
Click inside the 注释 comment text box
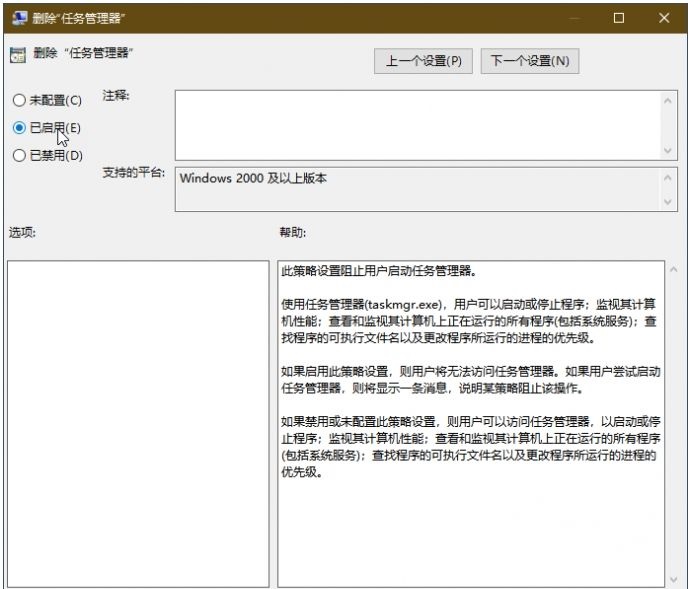tap(418, 126)
